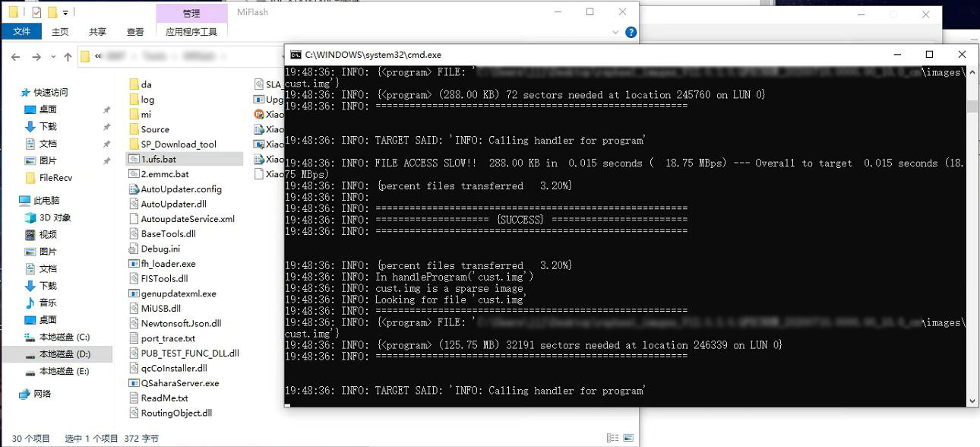Image resolution: width=980 pixels, height=447 pixels.
Task: Open FileRecv folder in navigation pane
Action: 55,177
